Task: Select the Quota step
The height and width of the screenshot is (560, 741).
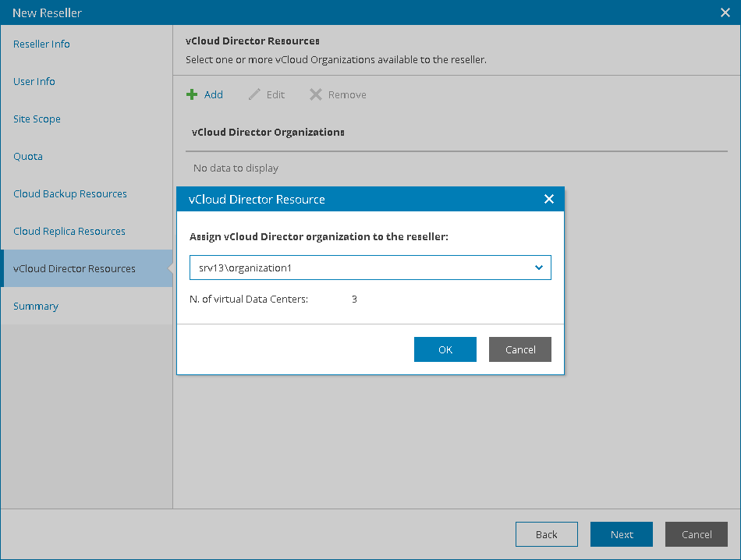Action: pyautogui.click(x=28, y=157)
